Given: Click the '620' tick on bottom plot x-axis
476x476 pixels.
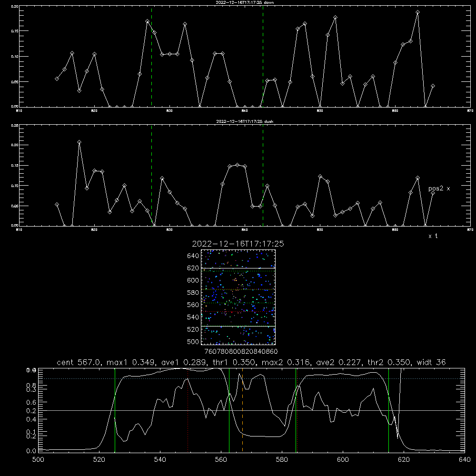Looking at the screenshot, I should click(x=404, y=460).
